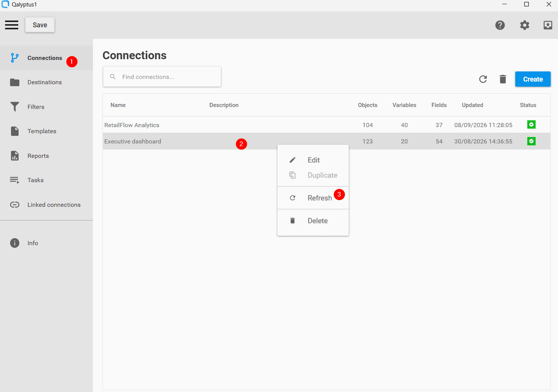Click the 08/09/2026 11:28:05 updated timestamp
The width and height of the screenshot is (558, 392).
point(483,125)
